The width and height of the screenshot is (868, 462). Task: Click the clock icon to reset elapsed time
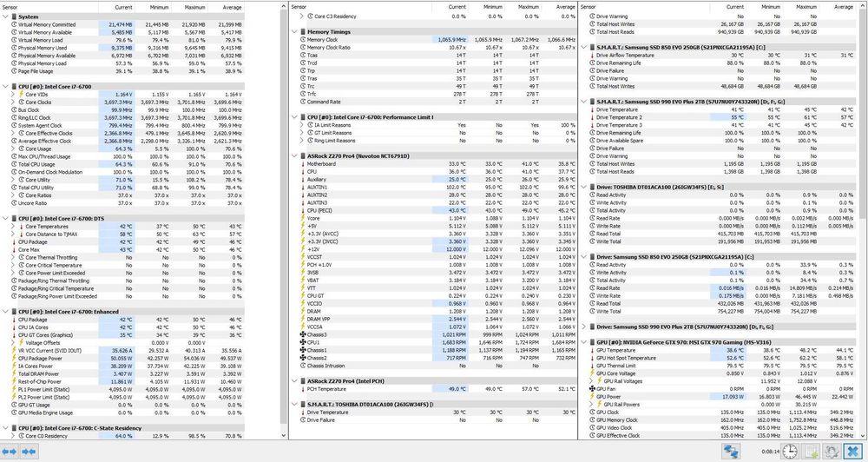(790, 452)
